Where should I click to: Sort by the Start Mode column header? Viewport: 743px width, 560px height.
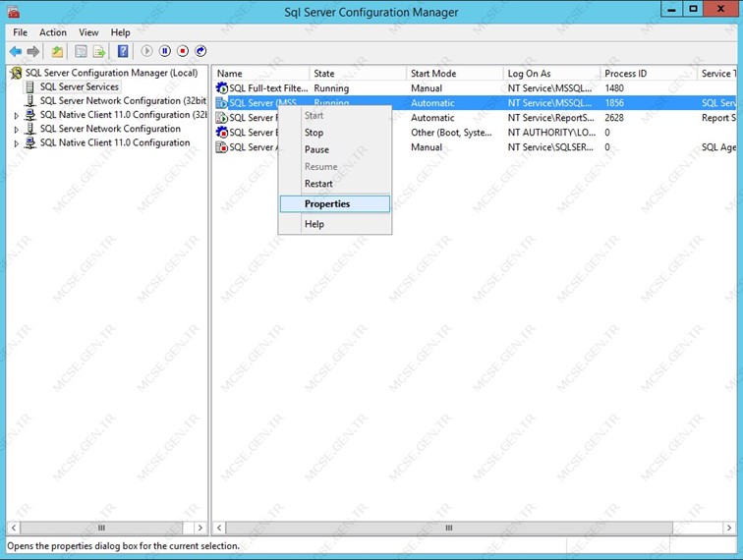coord(455,74)
